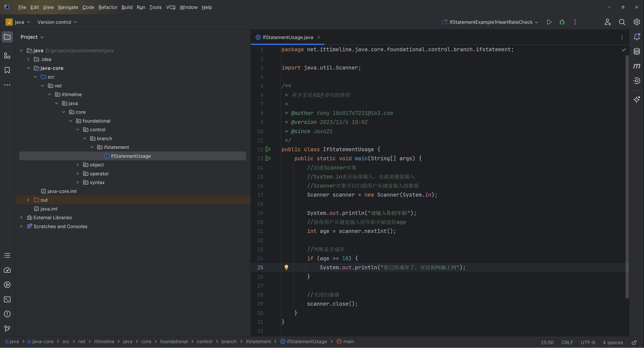Click the CRLF line separator widget
The width and height of the screenshot is (644, 348).
click(567, 342)
